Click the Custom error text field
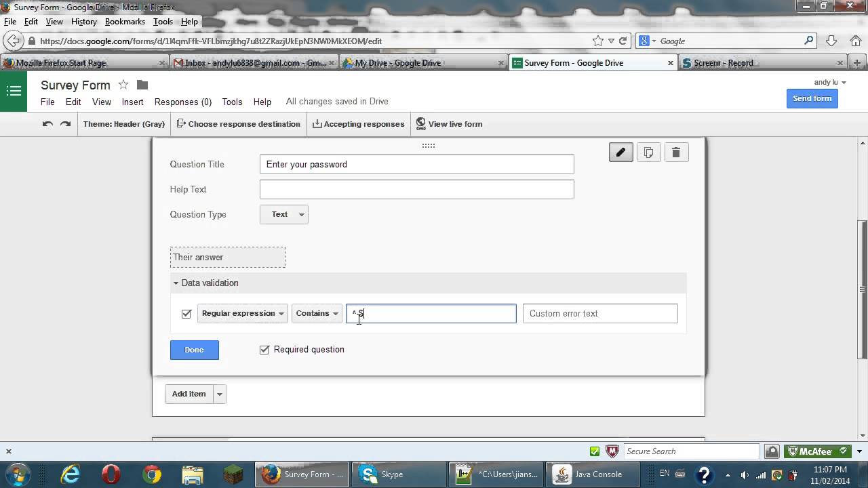The image size is (868, 488). click(x=600, y=313)
